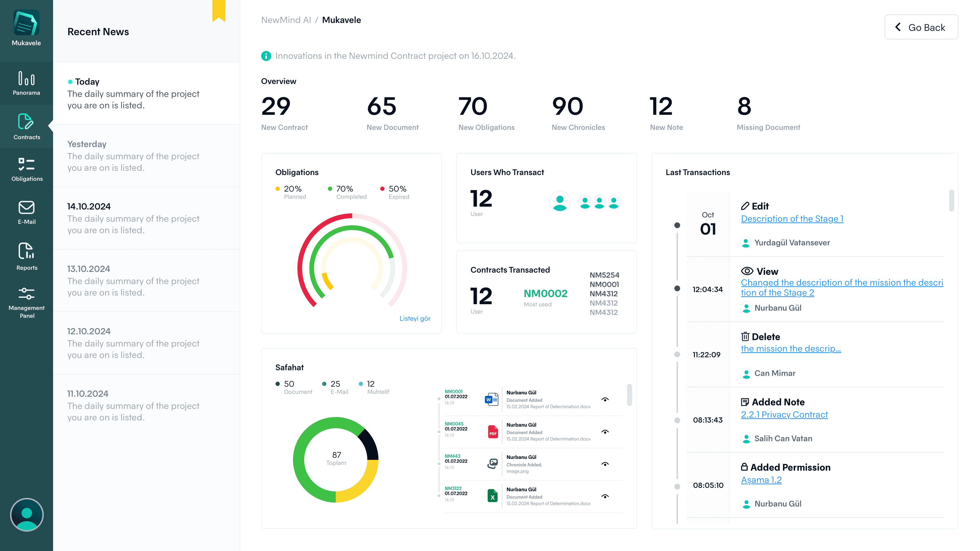Open the NewMind AI breadcrumb link
This screenshot has height=551, width=980.
point(286,20)
